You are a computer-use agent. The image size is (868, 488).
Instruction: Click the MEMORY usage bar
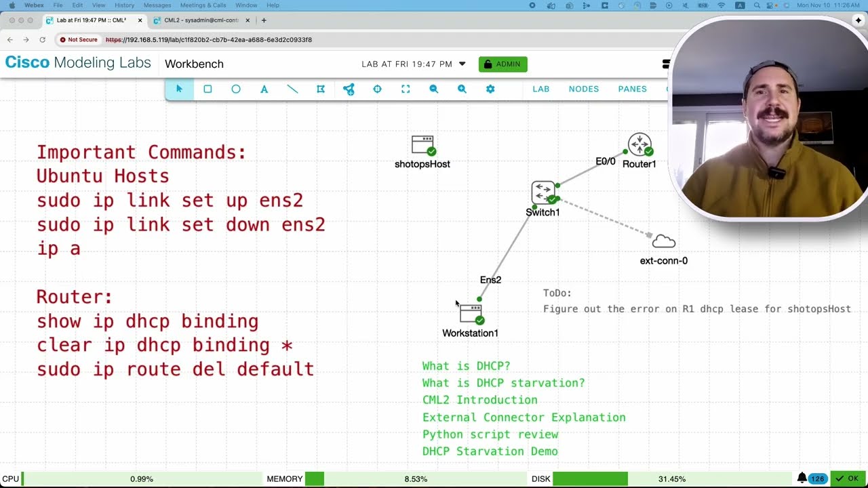(x=416, y=479)
